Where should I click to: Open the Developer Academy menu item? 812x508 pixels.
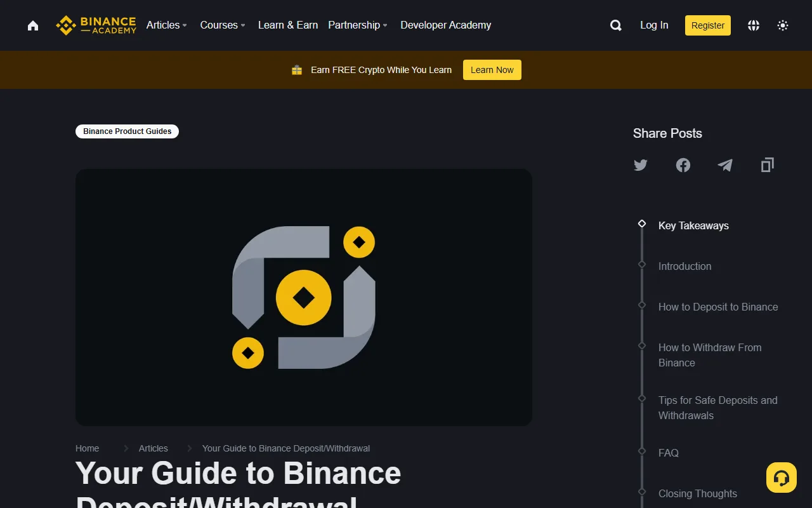(x=446, y=25)
